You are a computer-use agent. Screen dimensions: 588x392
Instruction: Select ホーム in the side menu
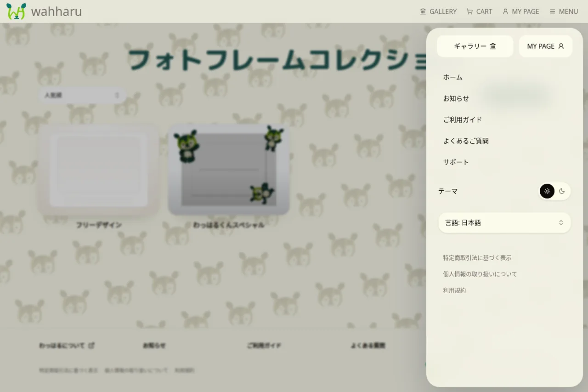tap(453, 77)
